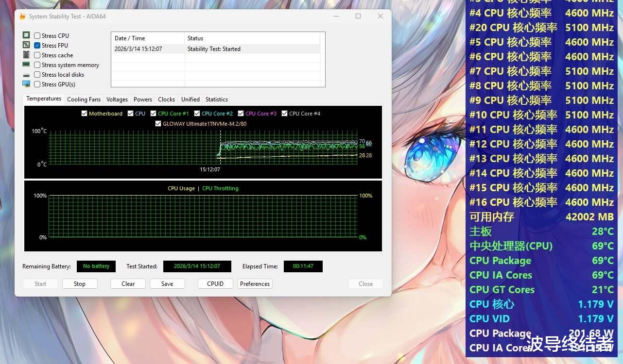Switch to the Cooling Fans tab

[84, 99]
